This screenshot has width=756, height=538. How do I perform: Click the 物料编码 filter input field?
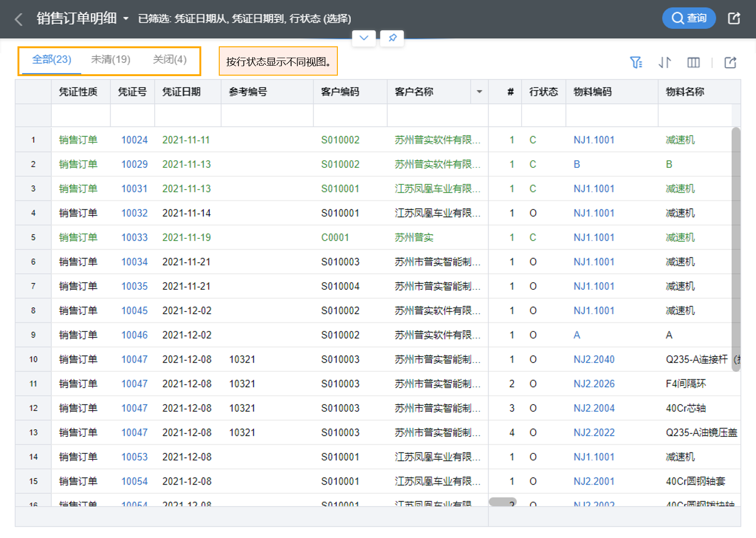(x=612, y=115)
